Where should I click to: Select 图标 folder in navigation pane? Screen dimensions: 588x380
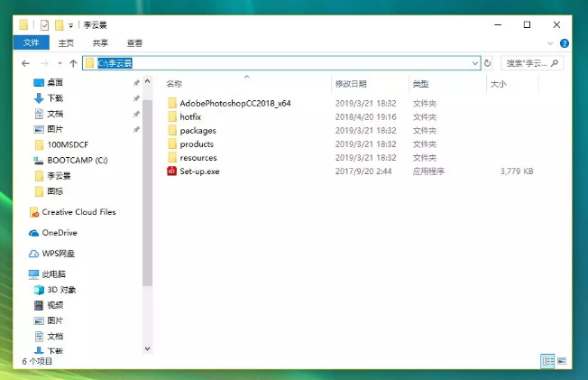tap(55, 191)
